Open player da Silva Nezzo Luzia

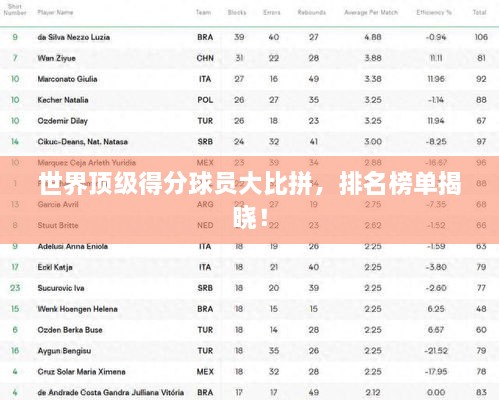pyautogui.click(x=74, y=37)
